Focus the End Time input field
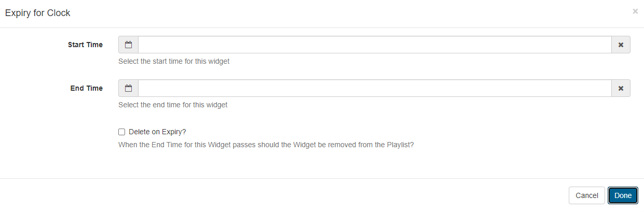The width and height of the screenshot is (644, 212). [x=375, y=88]
